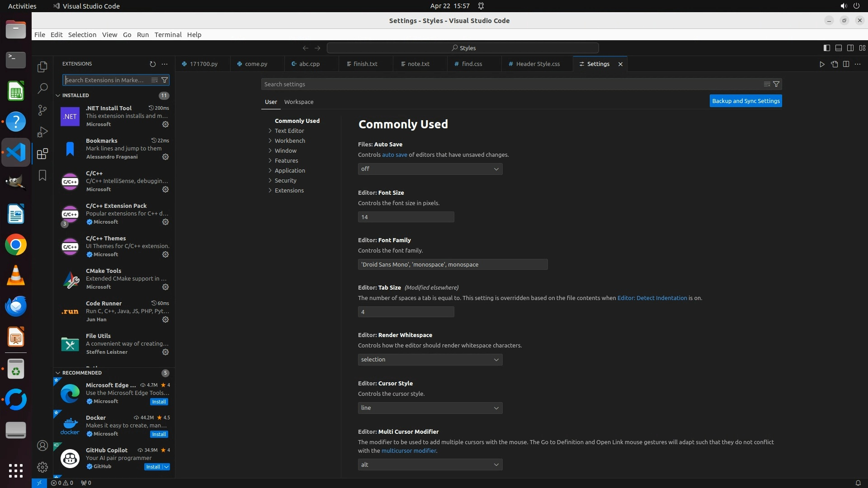Open the Source Control view icon
868x488 pixels.
(x=42, y=110)
